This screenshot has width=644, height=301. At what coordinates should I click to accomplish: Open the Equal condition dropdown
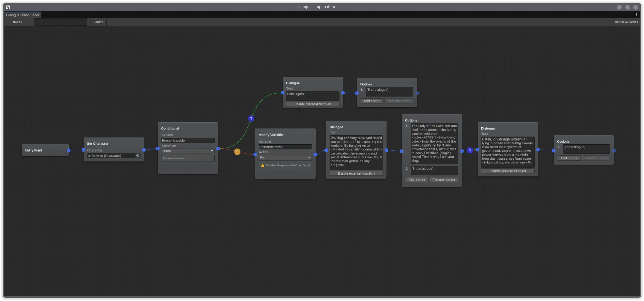188,151
